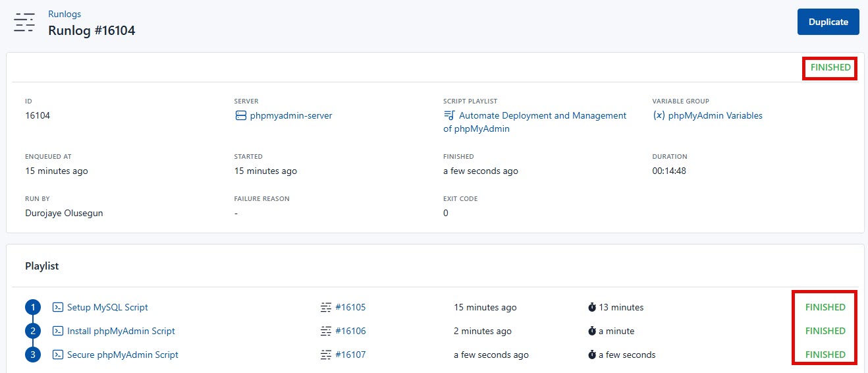This screenshot has width=868, height=373.
Task: Click the terminal icon for Setup MySQL Script
Action: click(58, 307)
